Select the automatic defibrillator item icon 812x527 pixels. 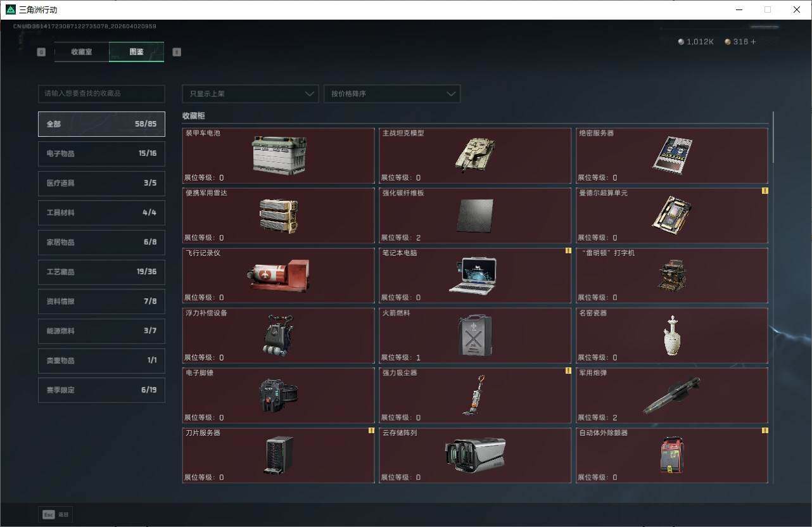(671, 454)
